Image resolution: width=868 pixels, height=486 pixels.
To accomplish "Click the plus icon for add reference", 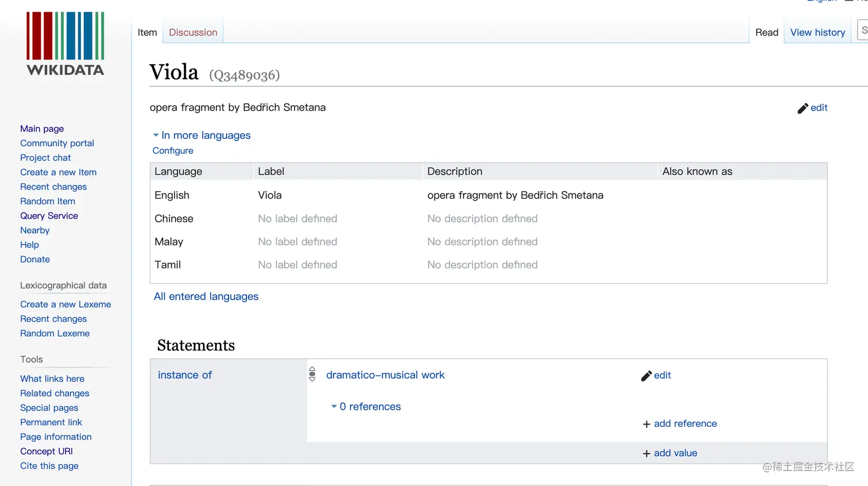I will (x=646, y=424).
